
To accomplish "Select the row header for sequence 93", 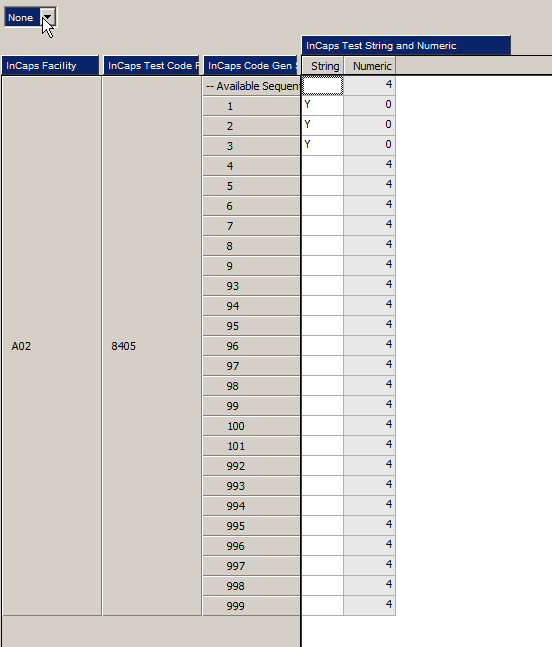I will click(251, 286).
